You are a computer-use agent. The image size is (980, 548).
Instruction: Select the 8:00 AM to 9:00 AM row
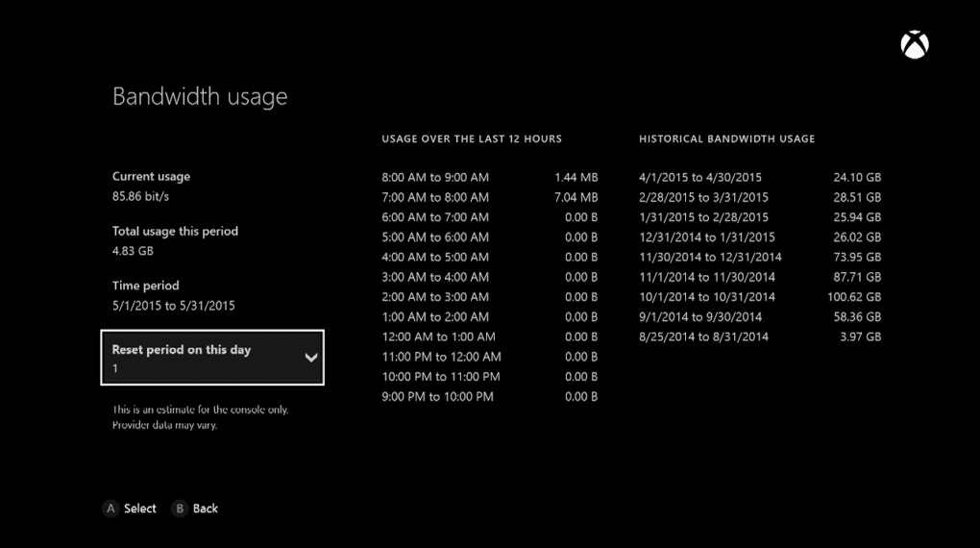coord(489,178)
